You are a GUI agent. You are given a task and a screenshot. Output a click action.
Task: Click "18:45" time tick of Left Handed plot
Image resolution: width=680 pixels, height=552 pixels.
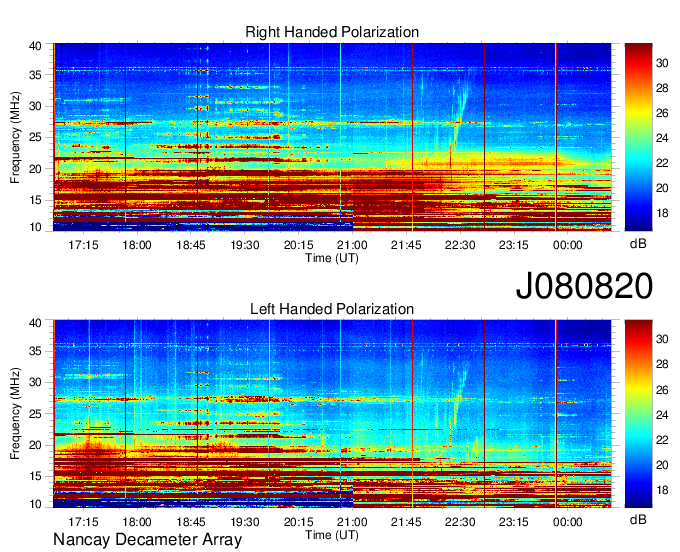[x=191, y=522]
